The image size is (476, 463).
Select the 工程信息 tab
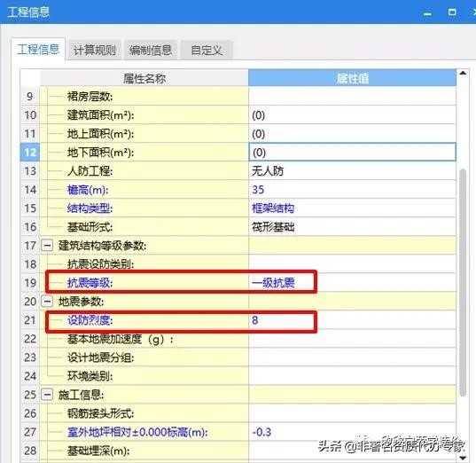(x=38, y=49)
